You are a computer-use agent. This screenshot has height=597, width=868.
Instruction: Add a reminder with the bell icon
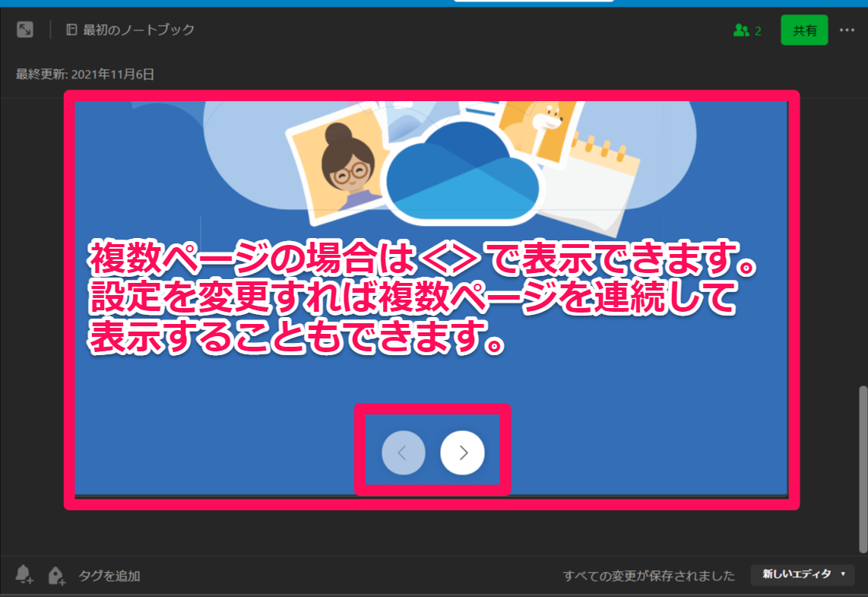pyautogui.click(x=24, y=574)
